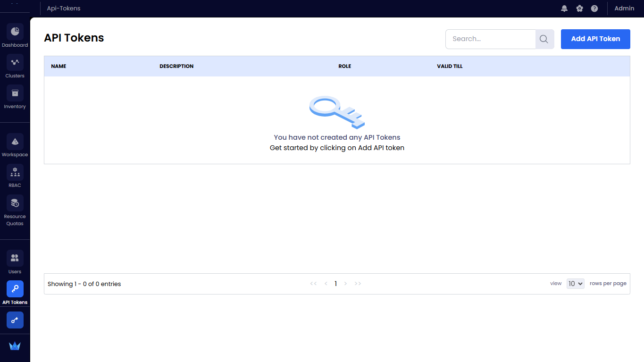Viewport: 644px width, 362px height.
Task: Open the notifications bell
Action: 564,8
